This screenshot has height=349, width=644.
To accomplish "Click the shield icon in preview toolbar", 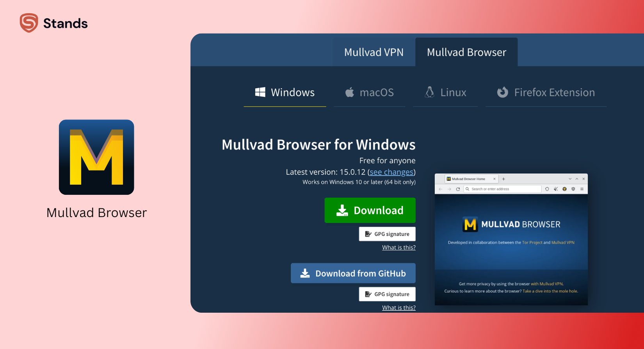I will [547, 189].
